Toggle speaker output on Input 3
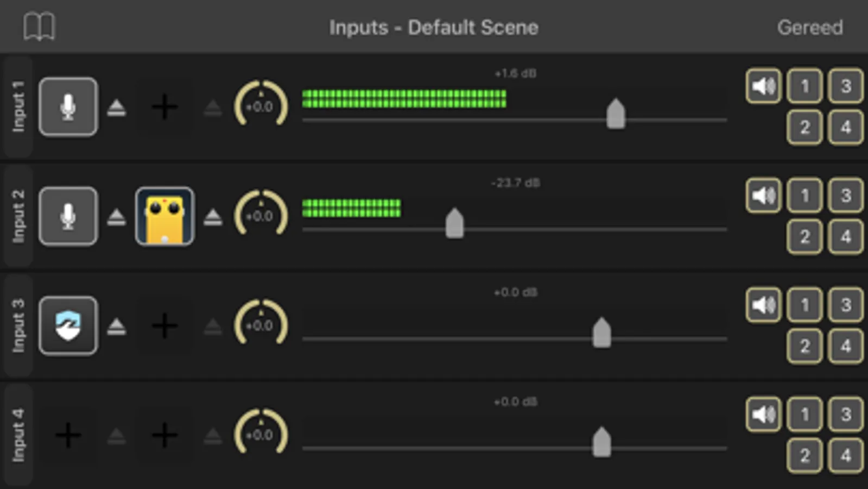Screen dimensions: 868x489 (x=763, y=305)
